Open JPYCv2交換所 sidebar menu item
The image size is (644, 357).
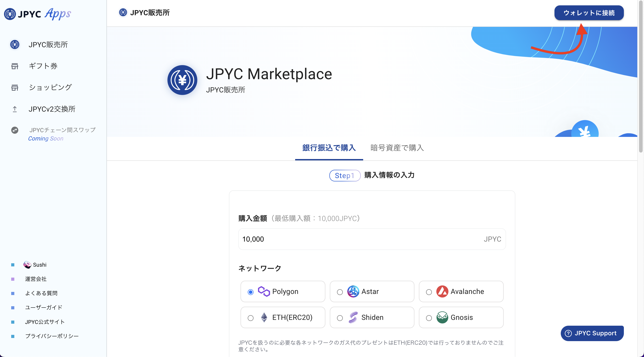52,109
